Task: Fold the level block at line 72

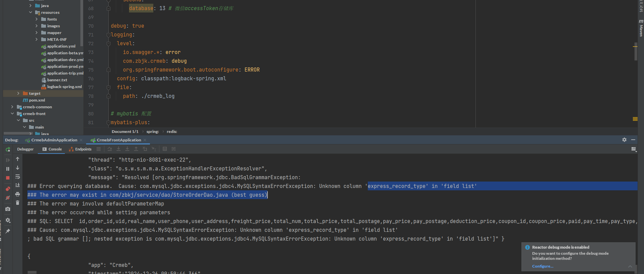Action: tap(108, 44)
